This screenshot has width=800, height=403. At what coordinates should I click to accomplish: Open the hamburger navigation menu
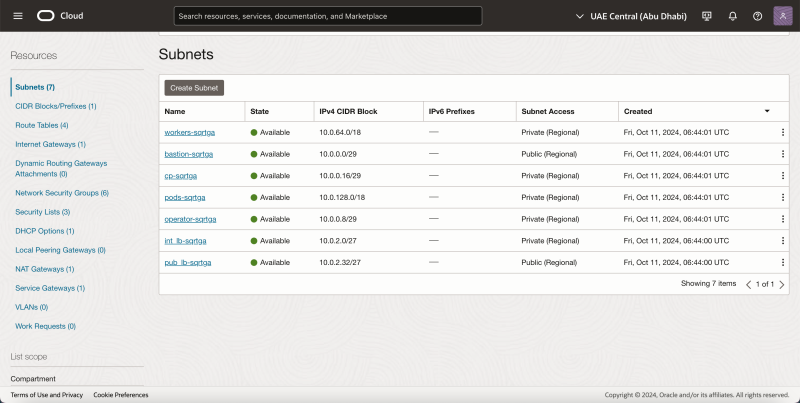coord(17,16)
